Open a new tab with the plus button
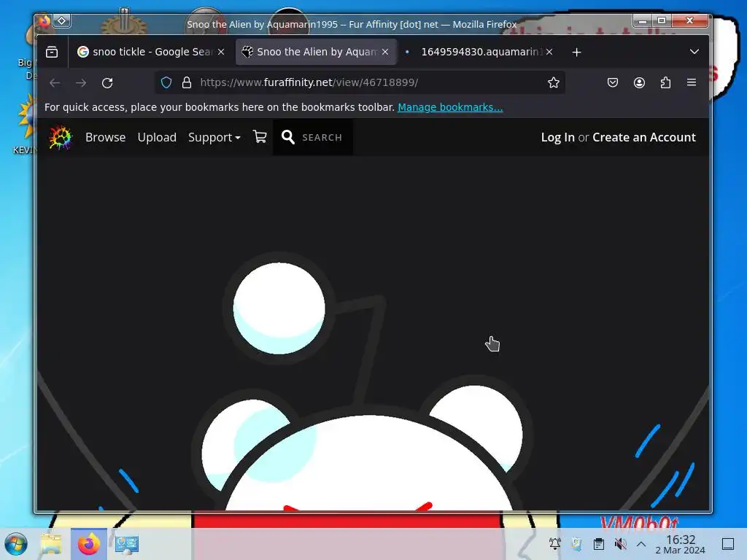Screen dimensions: 747x560 tap(576, 52)
